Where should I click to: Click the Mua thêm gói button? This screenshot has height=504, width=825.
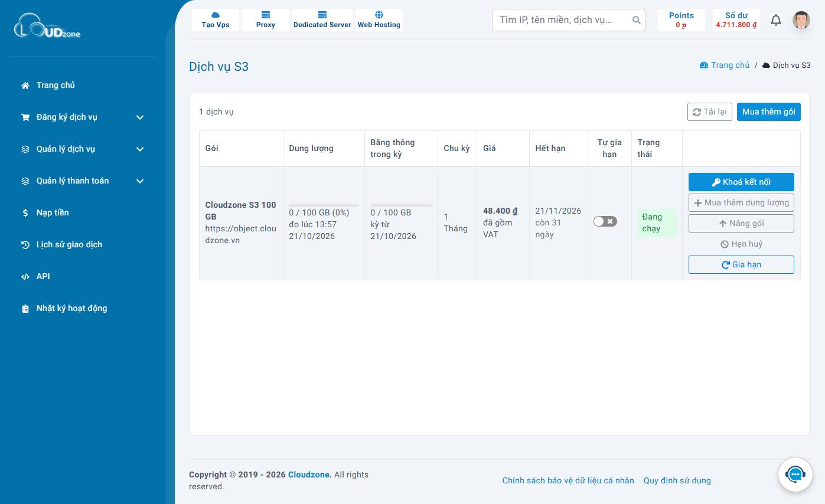(x=769, y=112)
